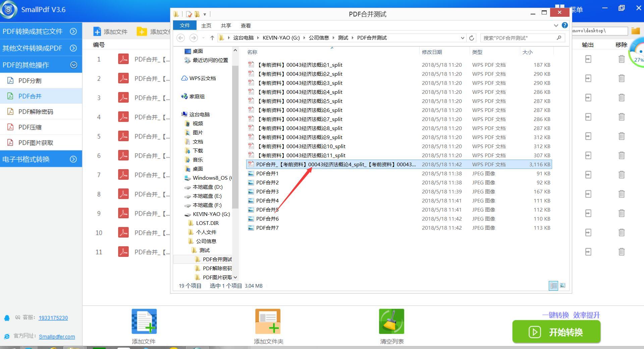Expand the Explorer ribbon chevron
This screenshot has height=349, width=644.
coord(556,25)
